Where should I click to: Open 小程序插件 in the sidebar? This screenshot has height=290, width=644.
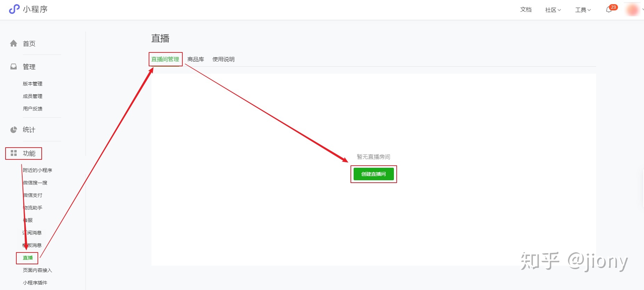35,283
